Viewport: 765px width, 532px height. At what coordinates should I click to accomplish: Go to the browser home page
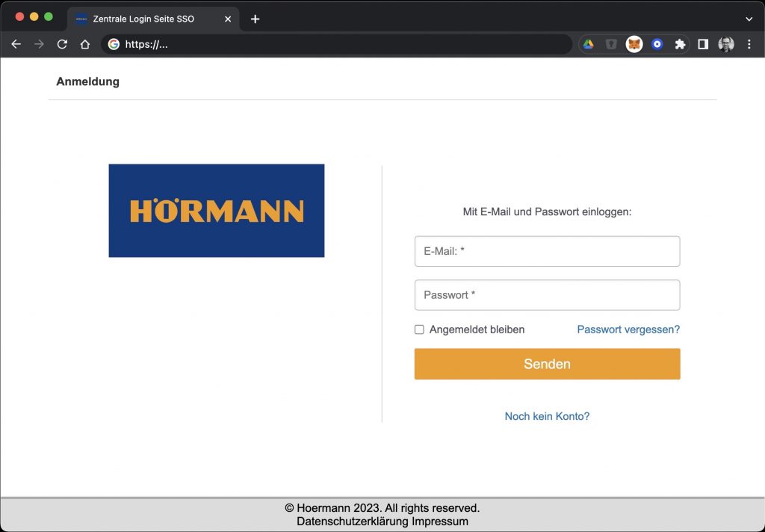[85, 44]
